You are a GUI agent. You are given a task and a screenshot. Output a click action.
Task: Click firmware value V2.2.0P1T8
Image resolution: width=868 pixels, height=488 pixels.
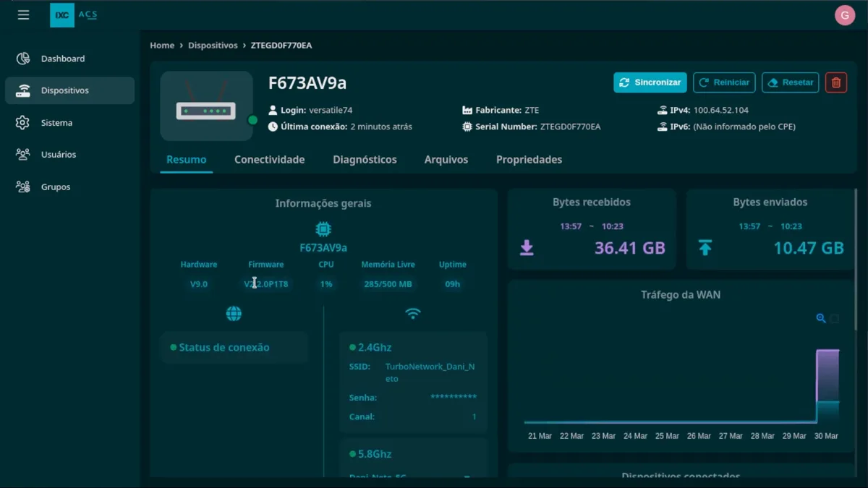pyautogui.click(x=266, y=284)
